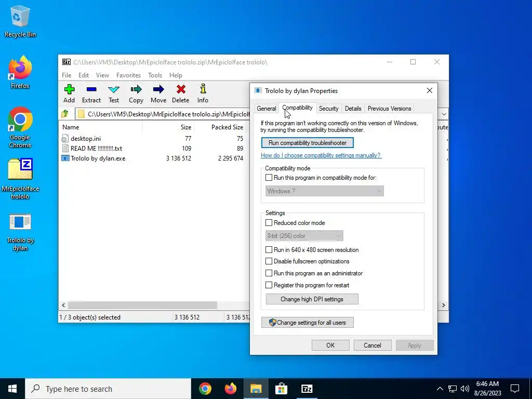
Task: Switch to the Previous Versions tab
Action: coord(389,109)
